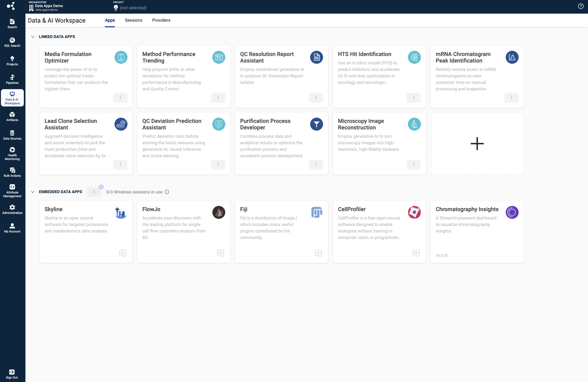Click the Microscopy Image Reconstruction microscope icon
This screenshot has height=382, width=588.
(414, 124)
